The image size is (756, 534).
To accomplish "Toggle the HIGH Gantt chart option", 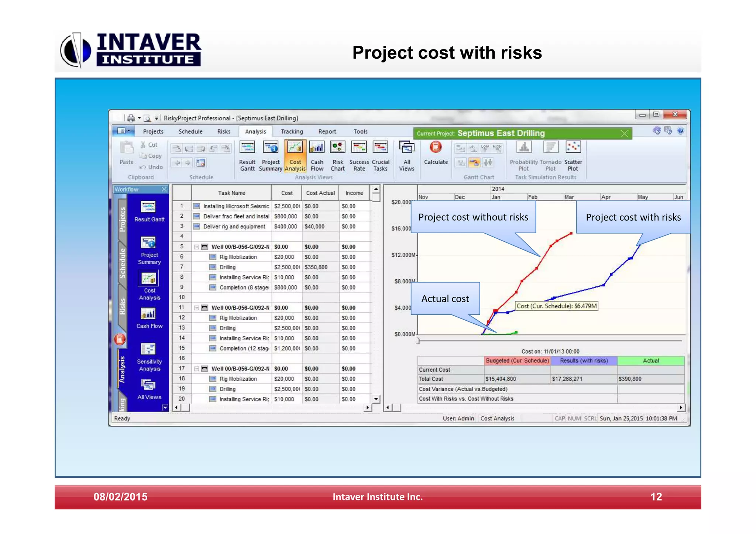I will click(x=497, y=148).
